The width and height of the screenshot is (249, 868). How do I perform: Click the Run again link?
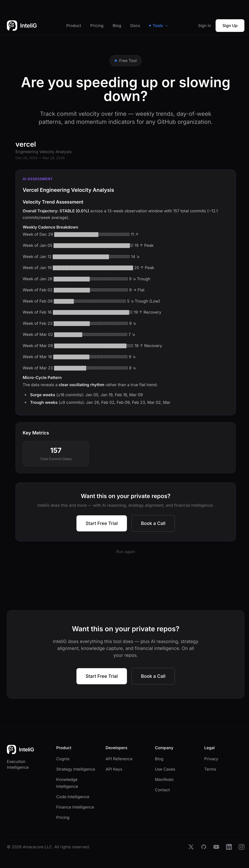tap(126, 552)
